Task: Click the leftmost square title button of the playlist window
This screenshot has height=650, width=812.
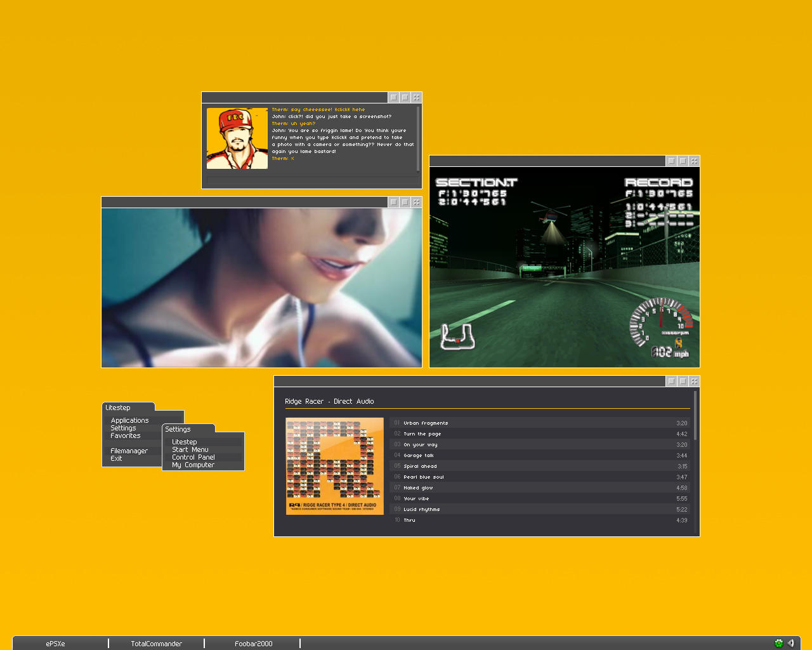Action: click(x=671, y=381)
